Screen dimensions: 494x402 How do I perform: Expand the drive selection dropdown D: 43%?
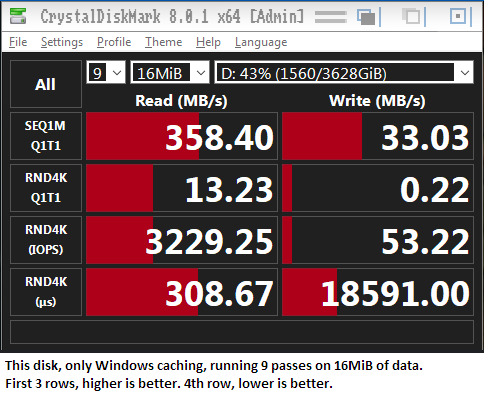click(344, 72)
